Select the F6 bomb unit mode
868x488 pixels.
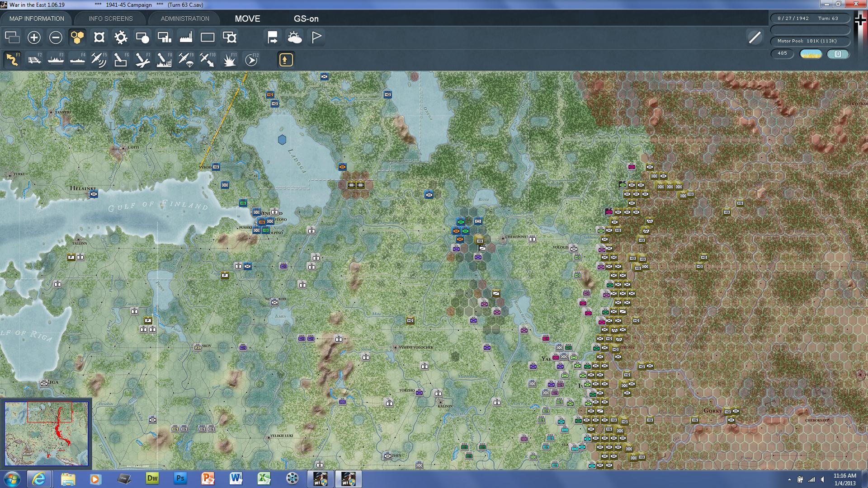point(121,60)
